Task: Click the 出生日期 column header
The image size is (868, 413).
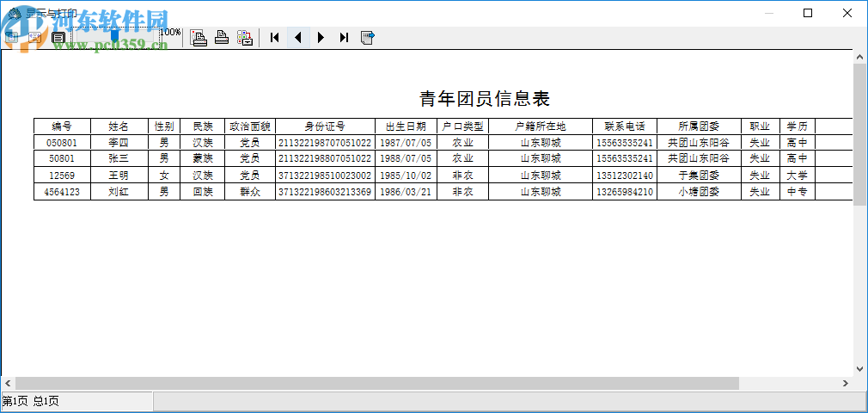Action: 406,126
